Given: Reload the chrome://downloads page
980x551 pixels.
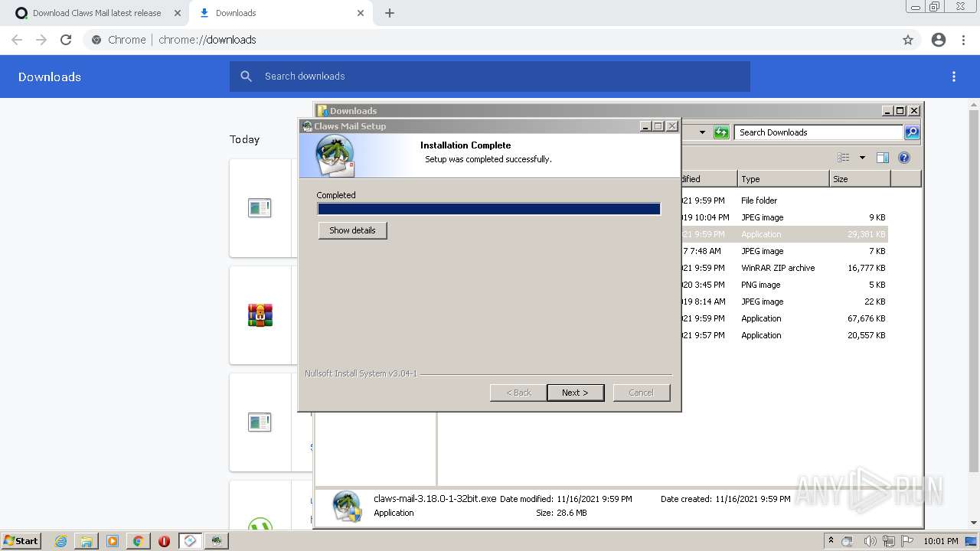Looking at the screenshot, I should point(66,40).
